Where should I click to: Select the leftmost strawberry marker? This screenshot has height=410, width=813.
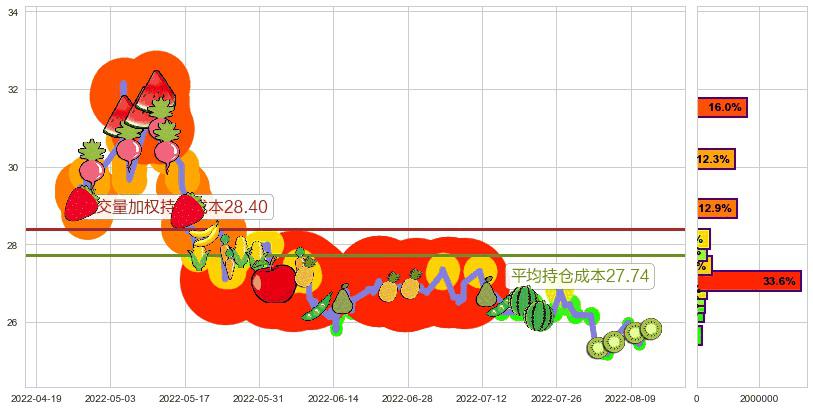(81, 203)
